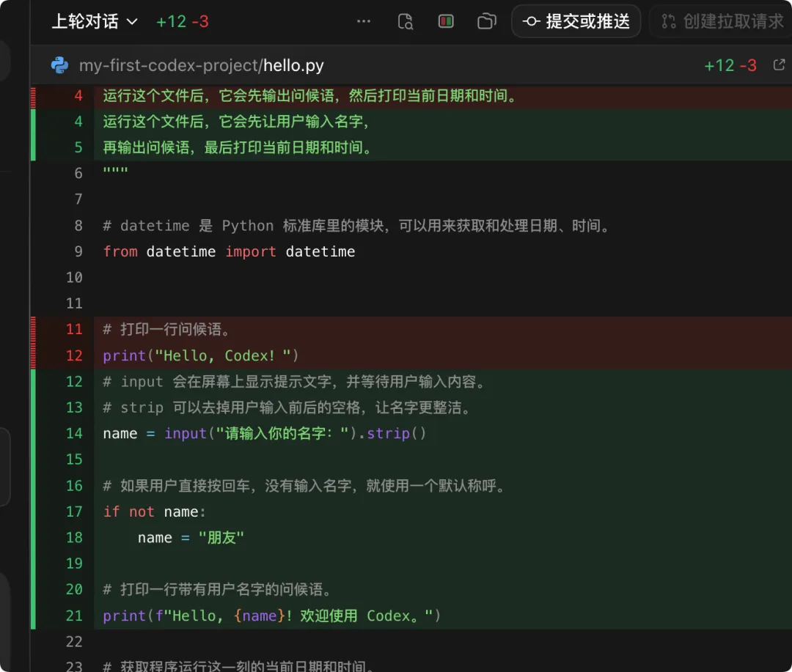Click removed line 运行这个文件后，它会先输出问候语
Screen dimensions: 792x672
click(311, 96)
